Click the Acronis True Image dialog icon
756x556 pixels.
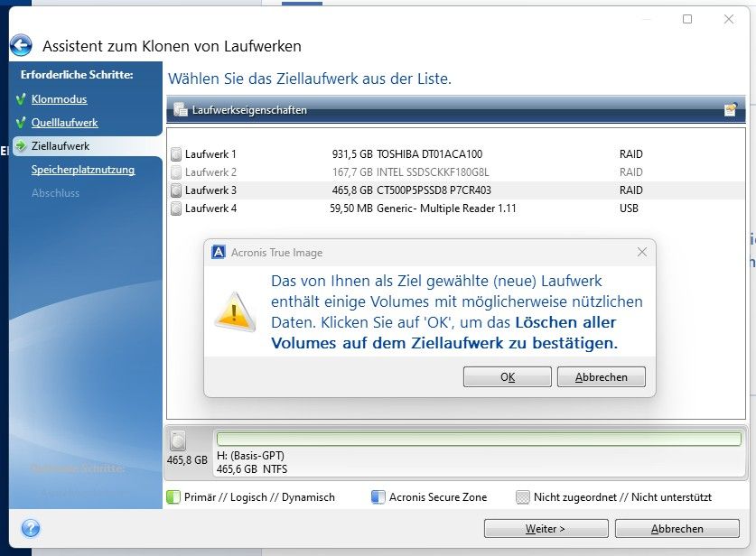click(217, 252)
